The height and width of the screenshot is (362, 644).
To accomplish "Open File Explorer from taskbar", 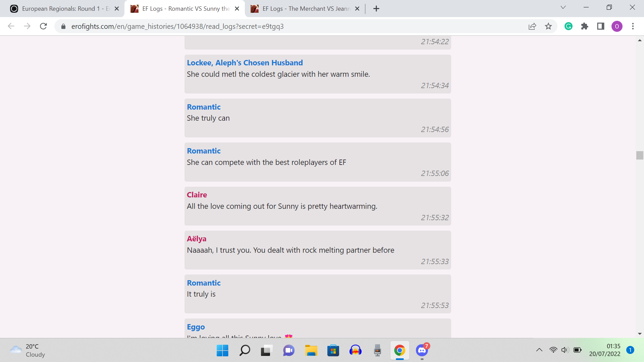I will tap(311, 351).
